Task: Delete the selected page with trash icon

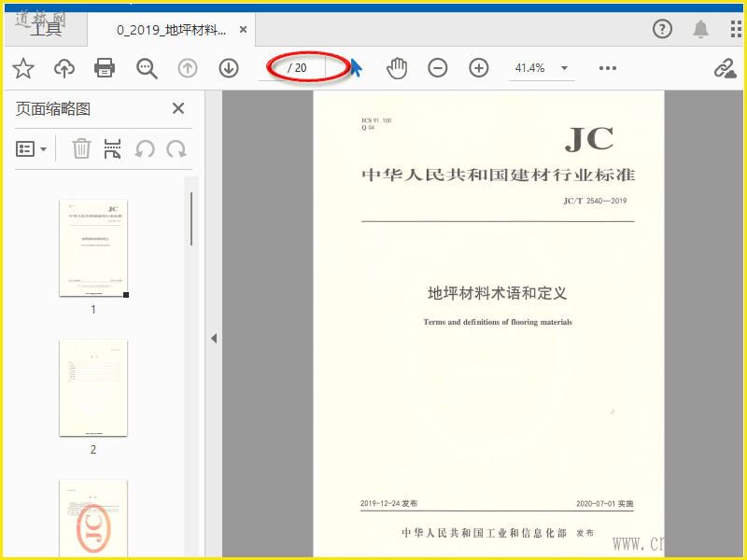Action: (81, 148)
